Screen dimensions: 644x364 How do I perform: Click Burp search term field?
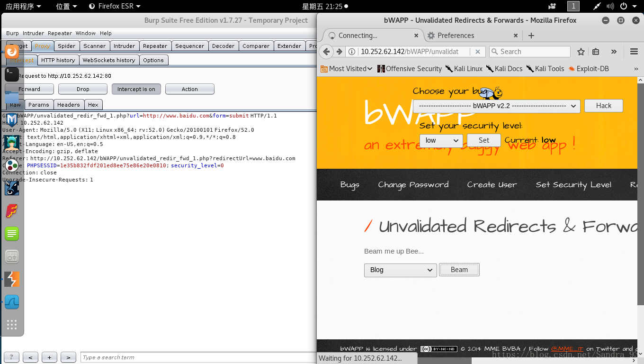(198, 357)
